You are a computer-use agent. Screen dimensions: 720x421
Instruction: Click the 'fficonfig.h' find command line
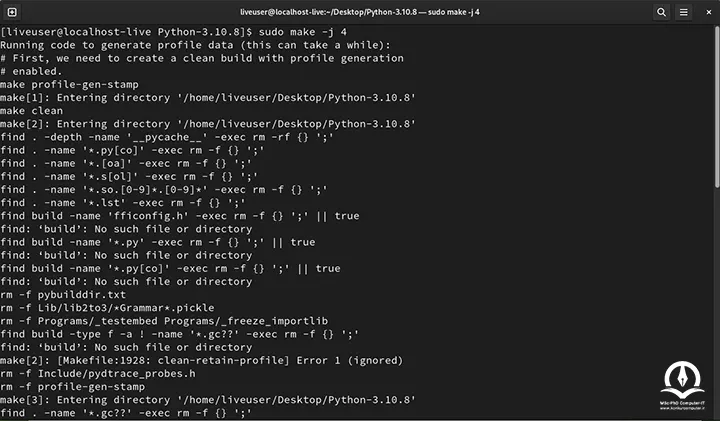click(x=180, y=216)
